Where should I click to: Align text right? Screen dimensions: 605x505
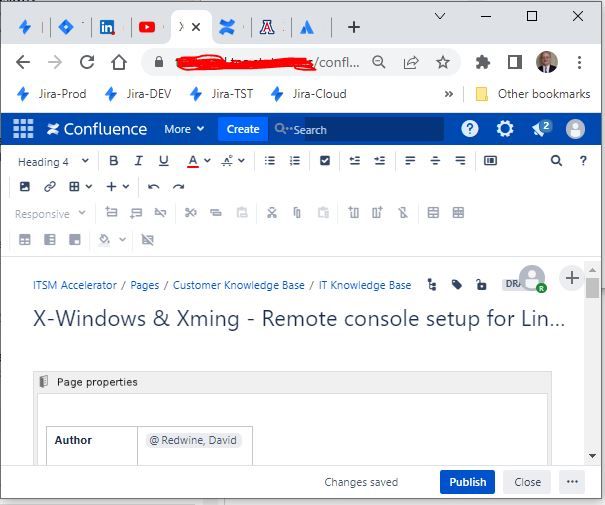pyautogui.click(x=460, y=161)
